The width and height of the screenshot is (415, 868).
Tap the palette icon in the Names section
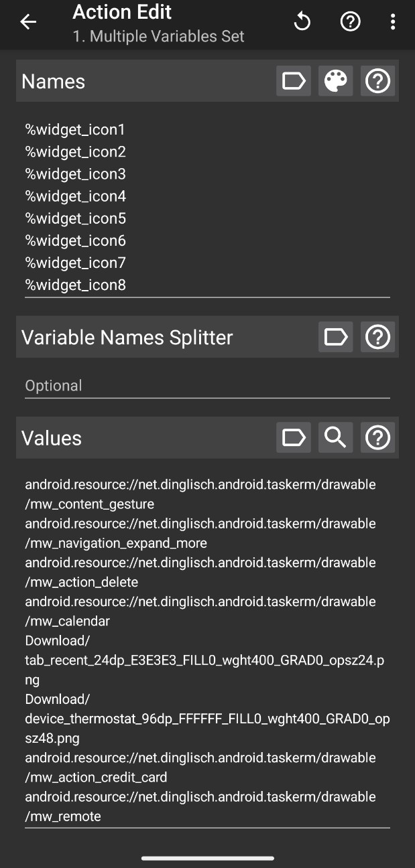tap(336, 81)
